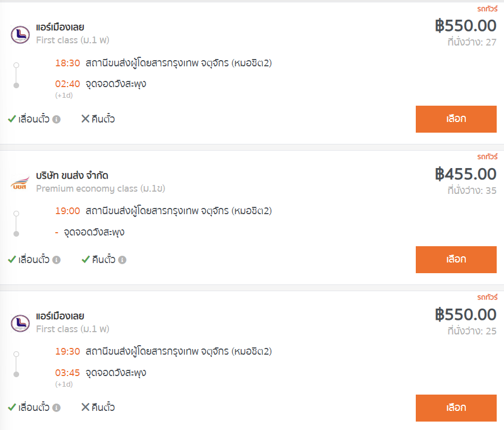Click the บขส logo of บริษัท ขนส่ง จำกัด
The image size is (504, 430).
click(x=20, y=182)
